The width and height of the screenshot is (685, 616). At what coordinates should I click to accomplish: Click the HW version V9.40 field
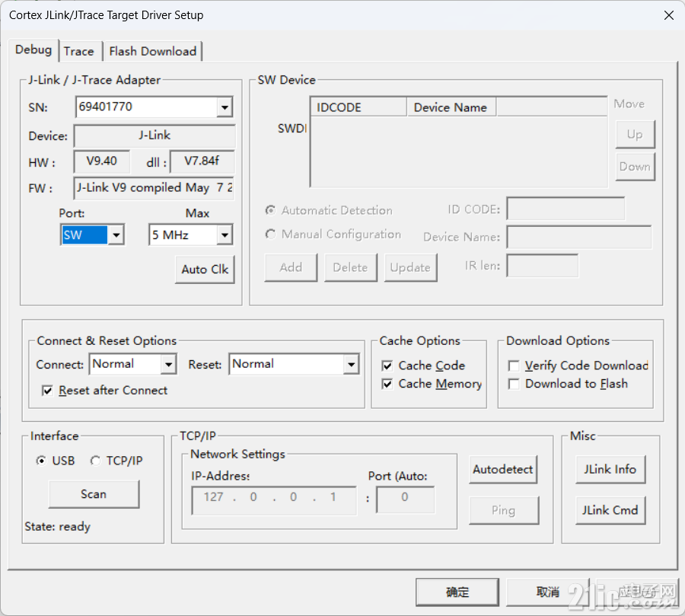coord(102,161)
